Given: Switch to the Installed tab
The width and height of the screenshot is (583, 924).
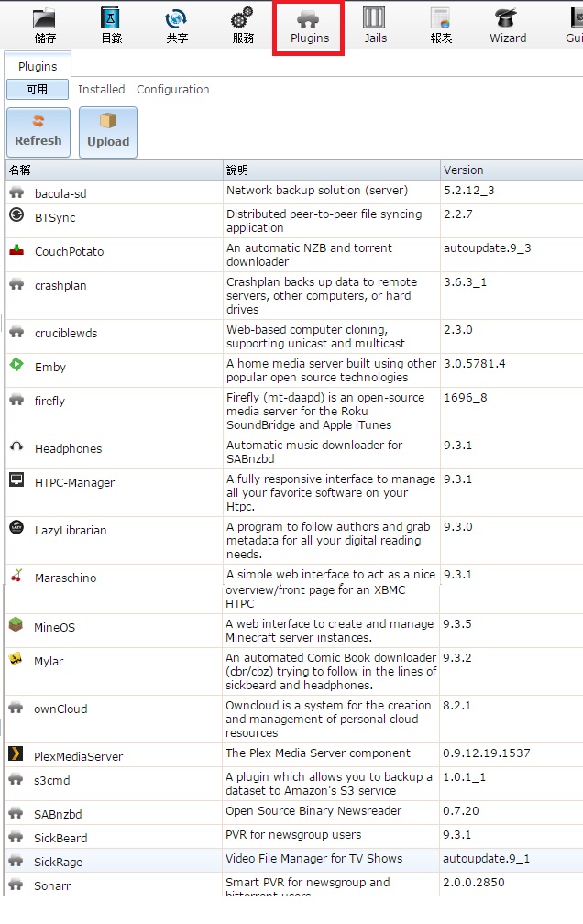Looking at the screenshot, I should coord(101,90).
